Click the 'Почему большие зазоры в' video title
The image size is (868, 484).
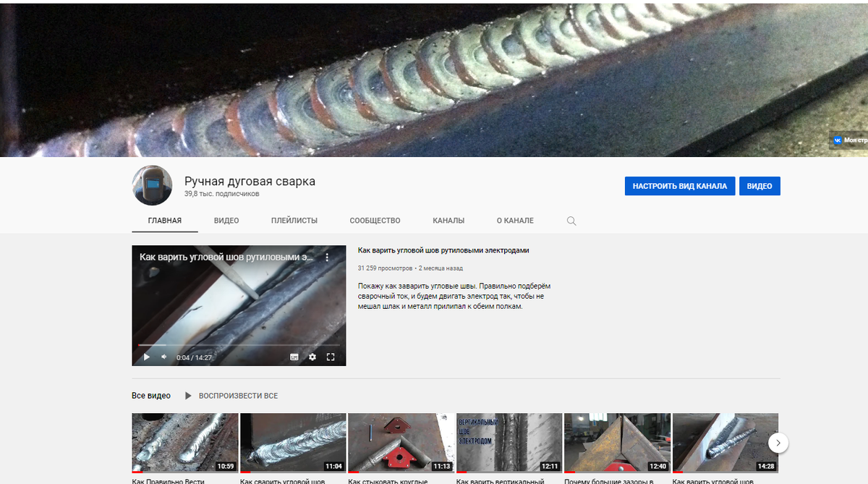(x=608, y=481)
